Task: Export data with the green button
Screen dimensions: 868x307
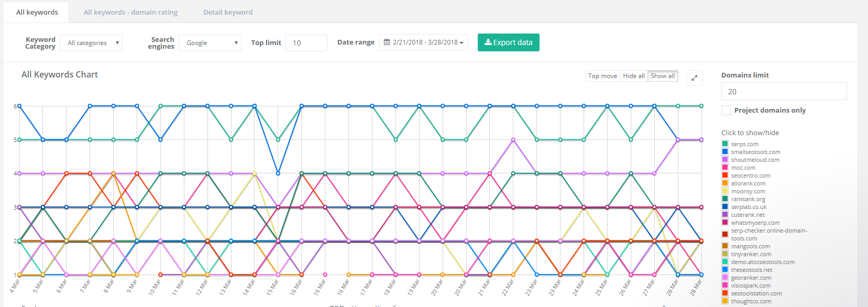Action: pos(508,42)
